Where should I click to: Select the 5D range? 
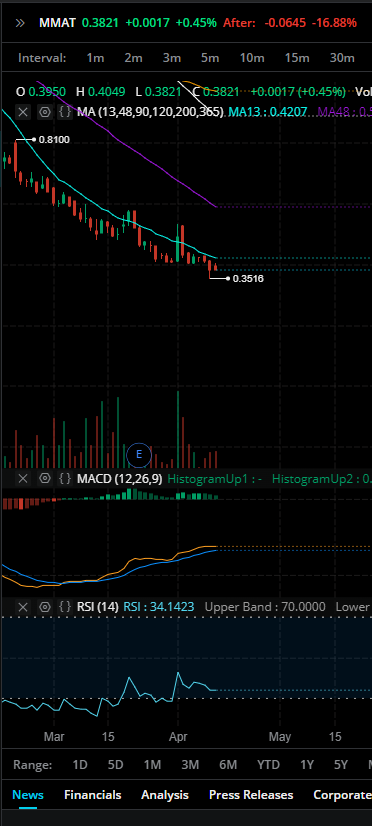[115, 765]
